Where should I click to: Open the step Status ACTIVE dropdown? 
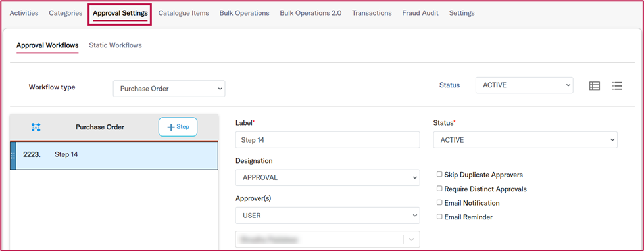coord(526,140)
